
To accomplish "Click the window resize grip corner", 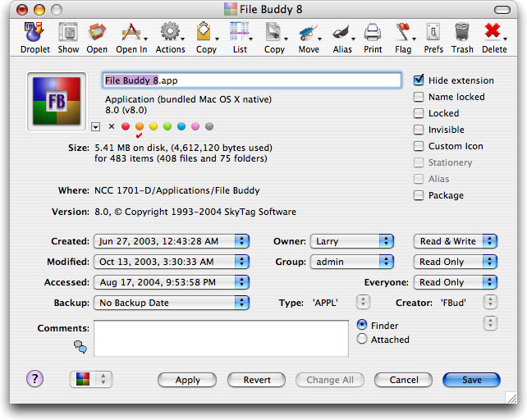I will [512, 398].
